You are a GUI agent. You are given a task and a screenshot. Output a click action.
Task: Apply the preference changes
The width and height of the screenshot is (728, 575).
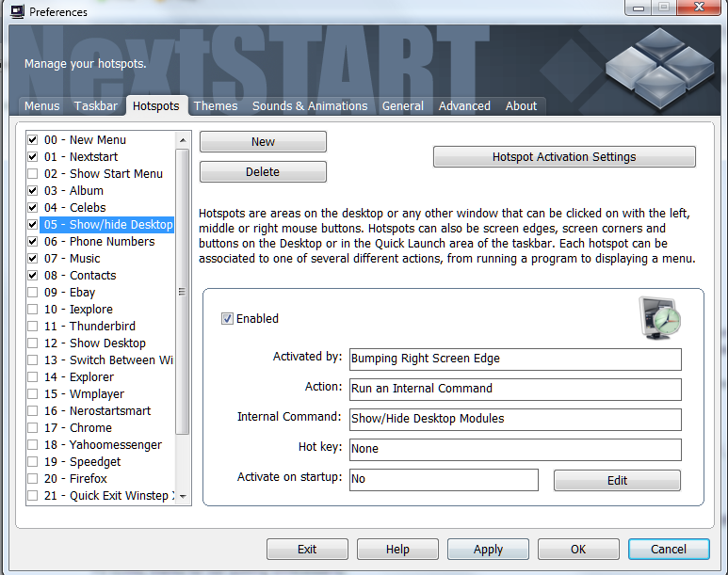(x=488, y=550)
